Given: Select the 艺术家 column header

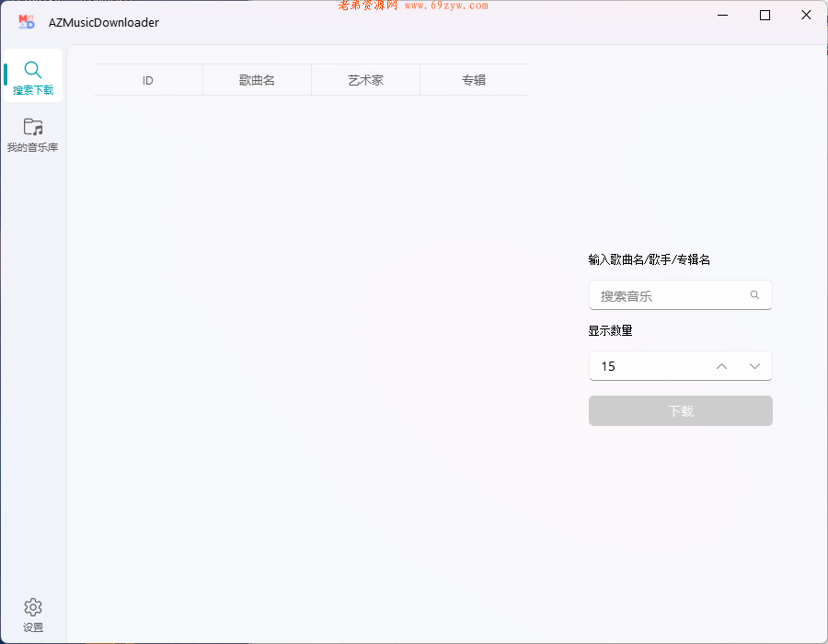Looking at the screenshot, I should [365, 80].
